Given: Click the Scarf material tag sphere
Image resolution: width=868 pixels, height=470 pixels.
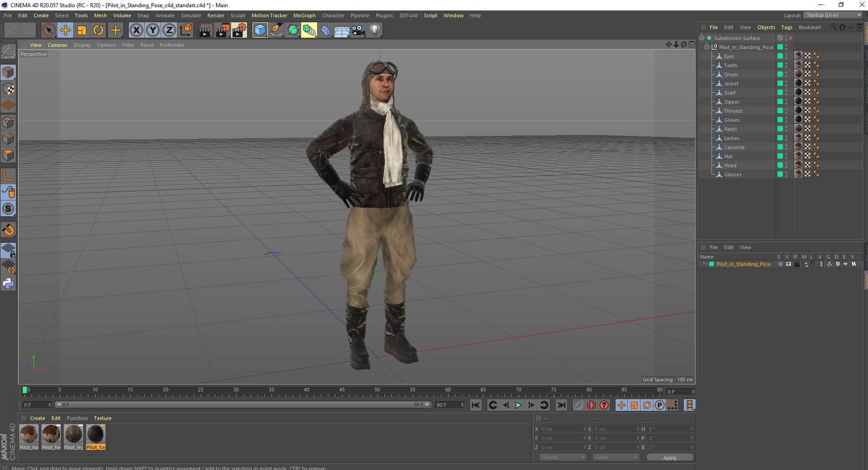Looking at the screenshot, I should pos(798,92).
